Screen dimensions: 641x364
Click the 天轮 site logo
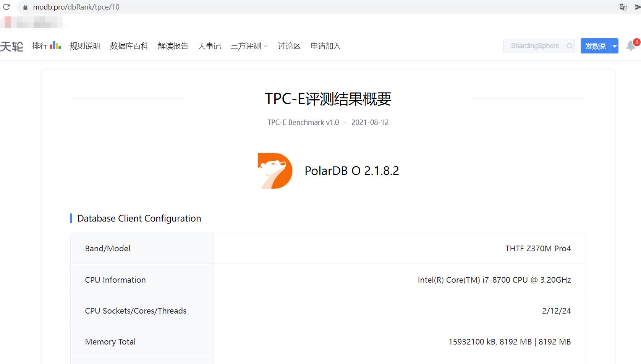point(11,46)
